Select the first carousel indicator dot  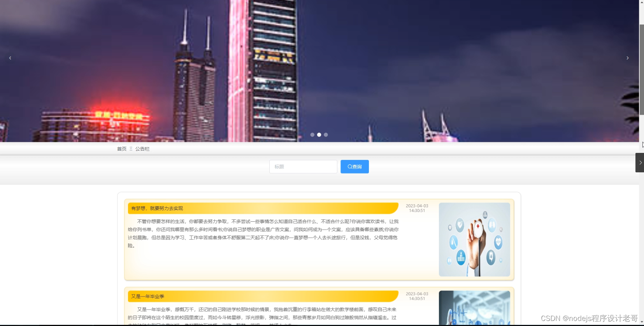(x=312, y=135)
